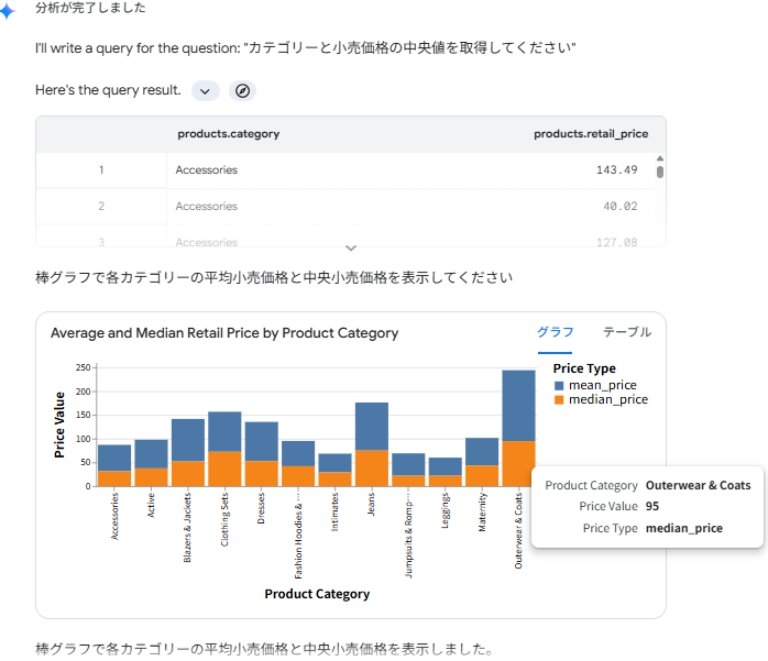The width and height of the screenshot is (768, 661).
Task: Click the Gemini sparkle icon
Action: [x=8, y=8]
